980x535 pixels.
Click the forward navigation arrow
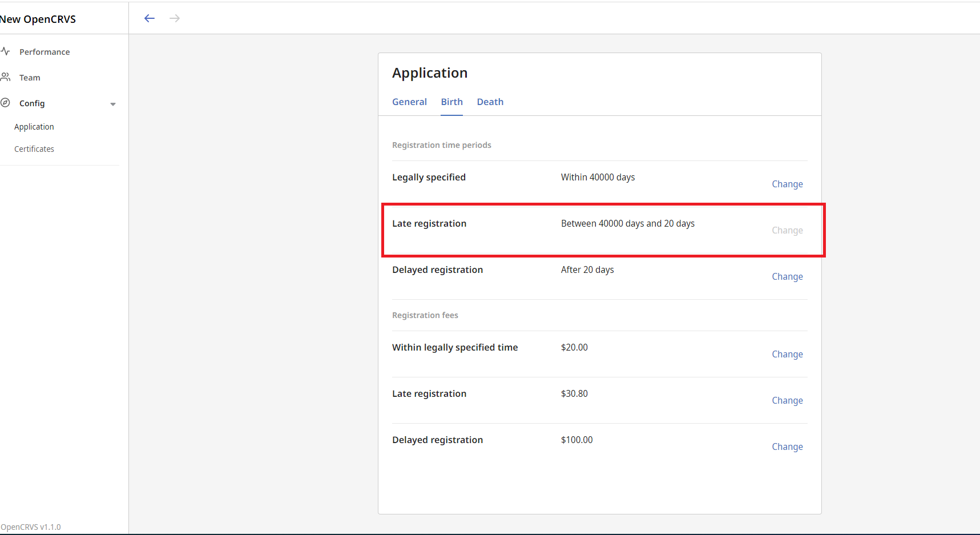coord(174,18)
